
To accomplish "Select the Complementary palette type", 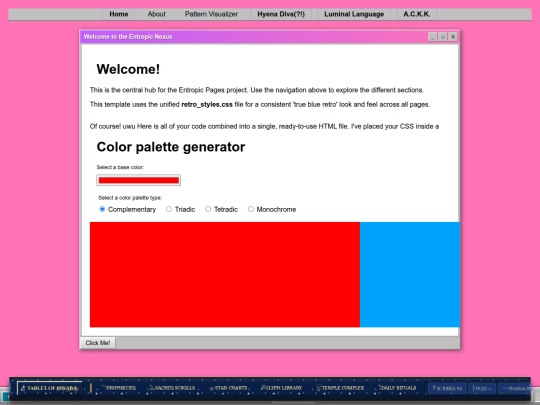I will [102, 209].
